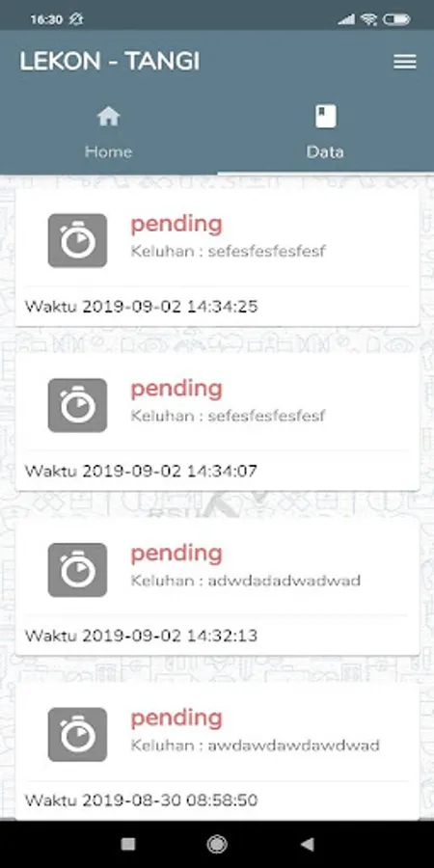Switch to the Data tab label
Screen dimensions: 434x868
coord(326,151)
